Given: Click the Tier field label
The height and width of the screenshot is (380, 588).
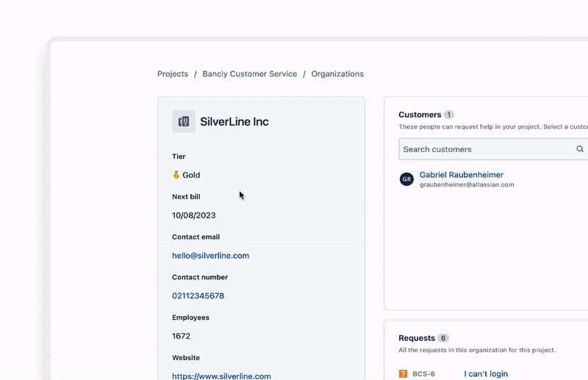Looking at the screenshot, I should click(x=179, y=157).
